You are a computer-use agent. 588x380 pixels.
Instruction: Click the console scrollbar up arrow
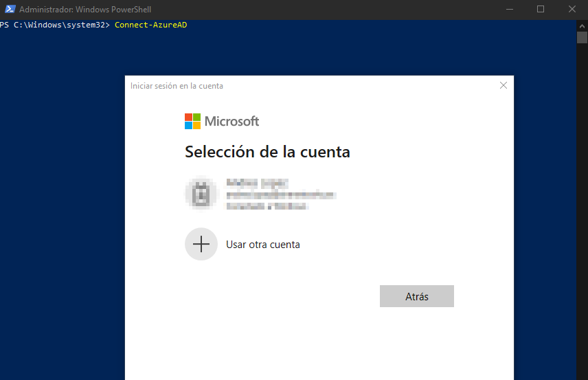point(582,25)
